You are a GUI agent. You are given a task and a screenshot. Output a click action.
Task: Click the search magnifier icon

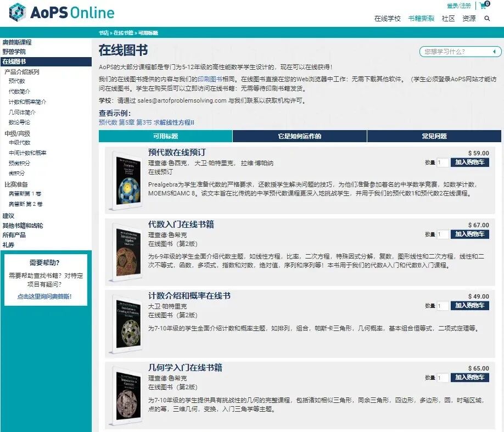487,19
